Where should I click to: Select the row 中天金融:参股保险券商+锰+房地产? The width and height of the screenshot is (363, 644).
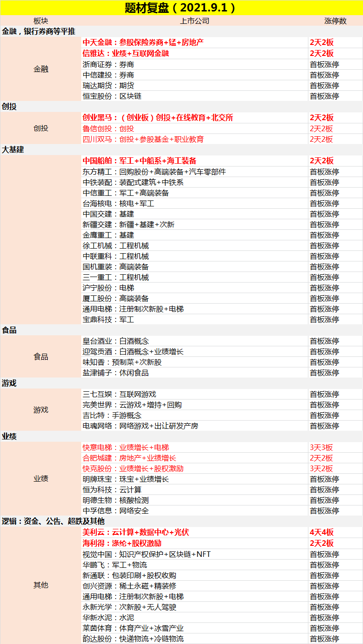[222, 42]
